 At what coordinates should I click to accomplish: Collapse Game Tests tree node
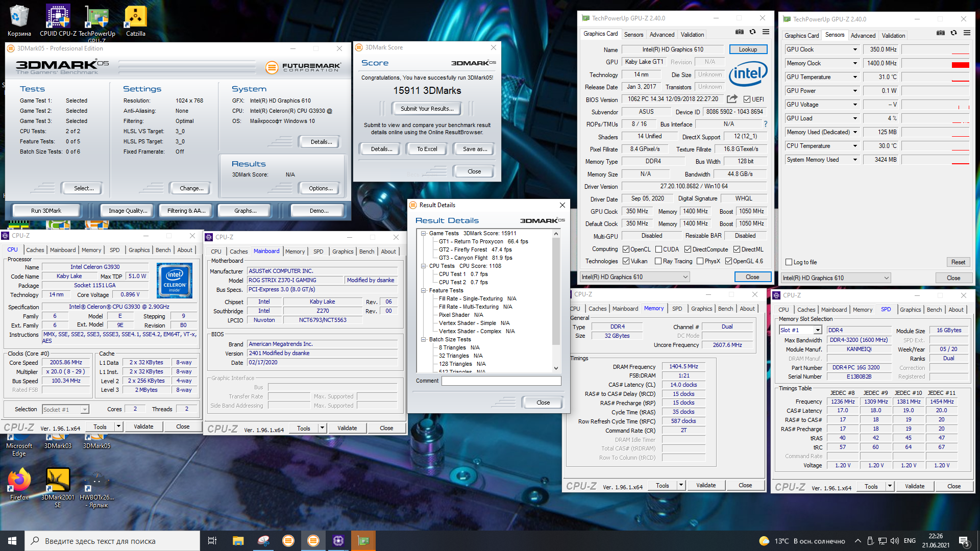(423, 233)
